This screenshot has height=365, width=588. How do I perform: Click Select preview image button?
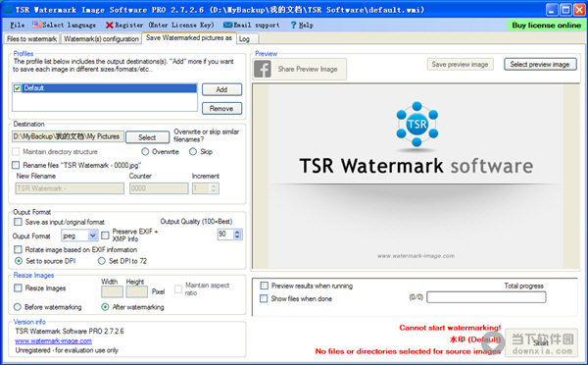coord(540,64)
